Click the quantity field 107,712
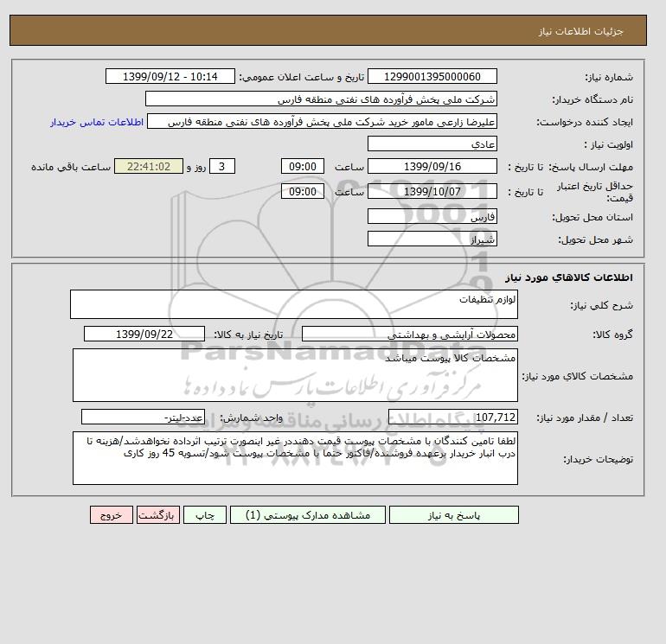The image size is (666, 644). (452, 417)
